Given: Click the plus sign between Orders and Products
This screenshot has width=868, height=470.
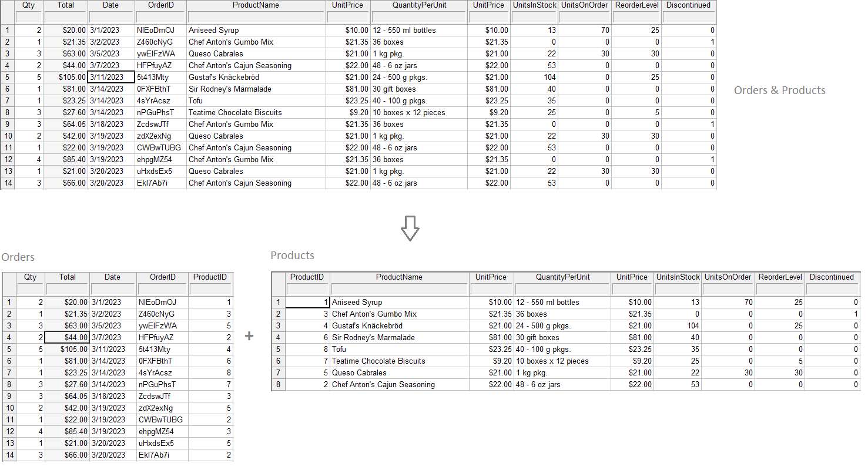Looking at the screenshot, I should pos(249,336).
